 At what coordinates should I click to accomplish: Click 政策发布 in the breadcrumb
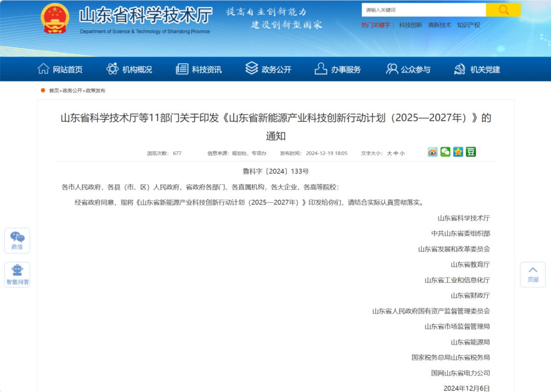[95, 91]
